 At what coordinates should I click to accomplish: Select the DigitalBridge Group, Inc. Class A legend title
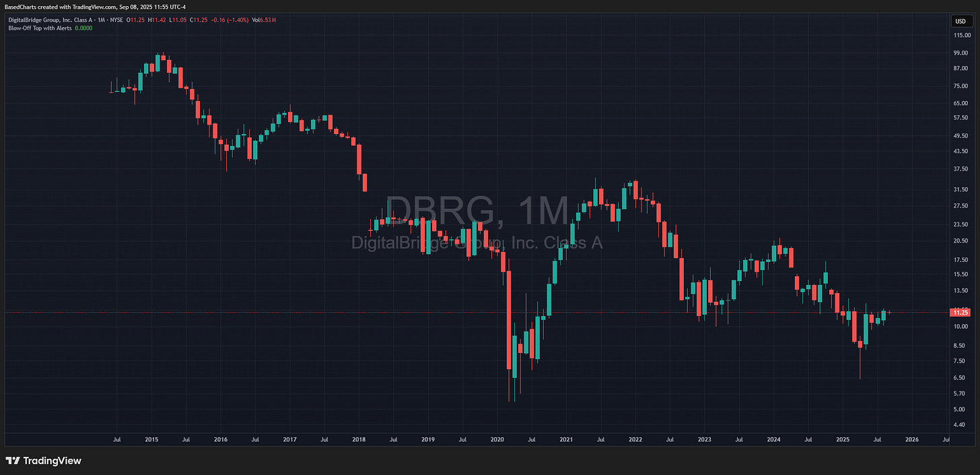click(x=50, y=20)
